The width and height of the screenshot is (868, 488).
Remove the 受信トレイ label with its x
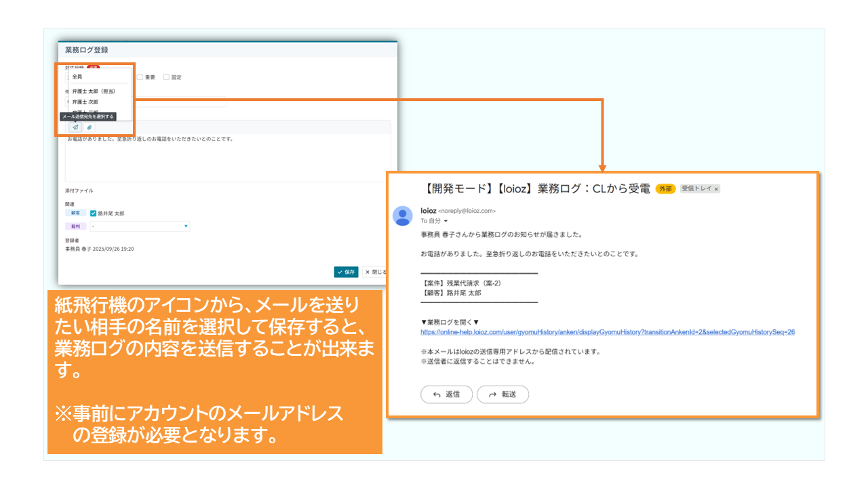pyautogui.click(x=716, y=189)
